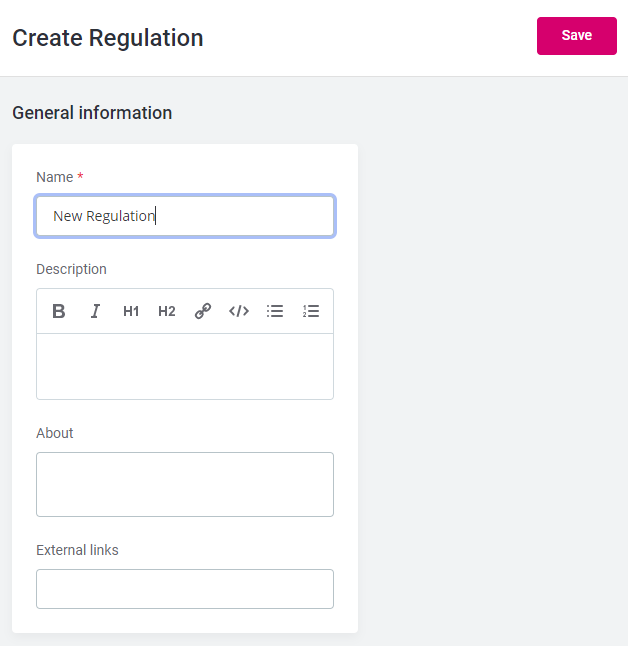Click inside the Description text area
The image size is (628, 646).
[x=185, y=366]
